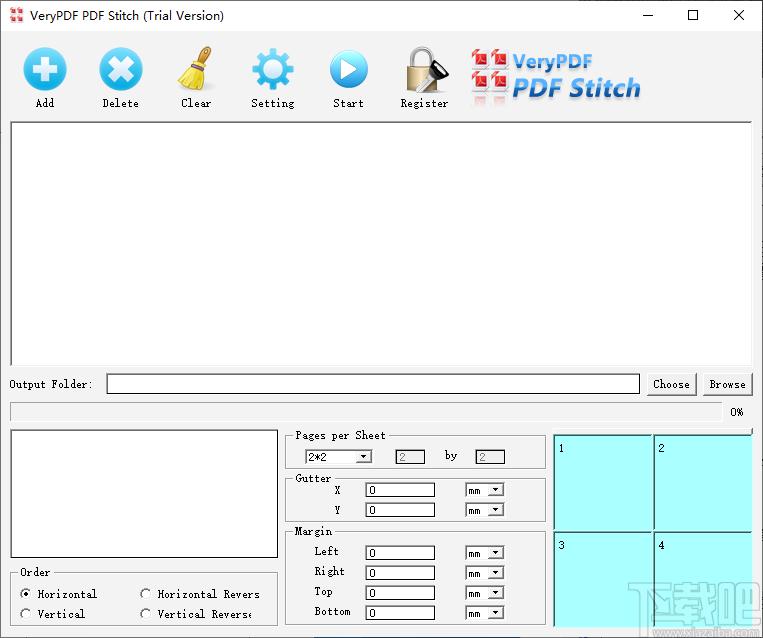Click the first pages-per-sheet number field

(410, 456)
